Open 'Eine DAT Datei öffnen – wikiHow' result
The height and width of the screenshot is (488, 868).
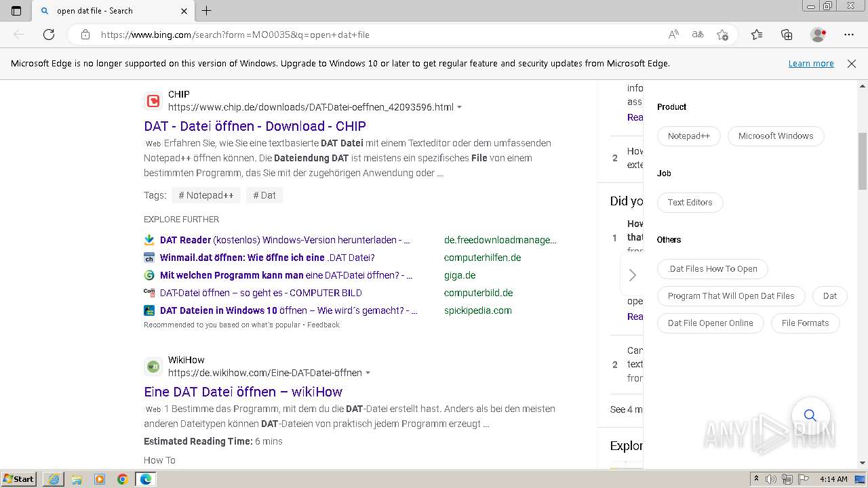(243, 392)
